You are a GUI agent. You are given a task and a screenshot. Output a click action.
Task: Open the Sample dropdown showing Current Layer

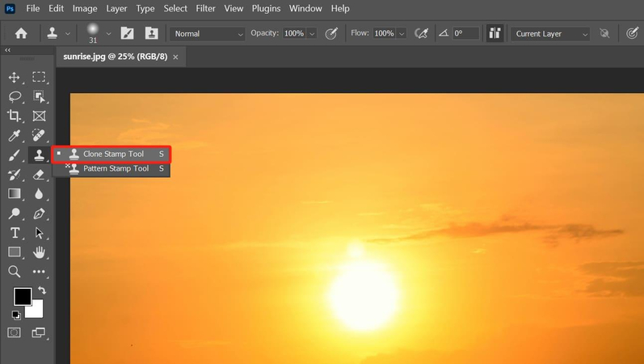click(x=551, y=34)
